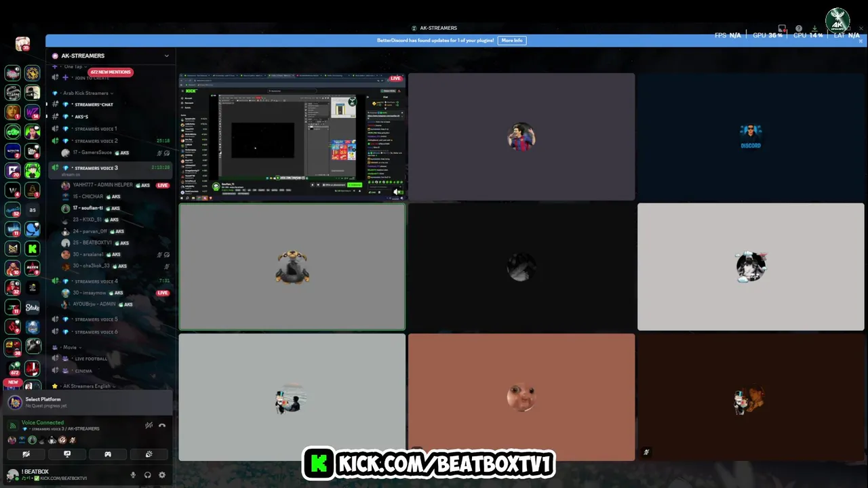This screenshot has width=868, height=488.
Task: Open the Select Platform quest card
Action: click(x=87, y=403)
